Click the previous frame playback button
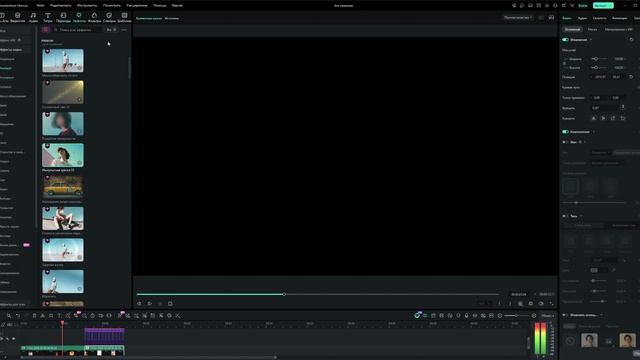The height and width of the screenshot is (360, 640). tap(139, 304)
